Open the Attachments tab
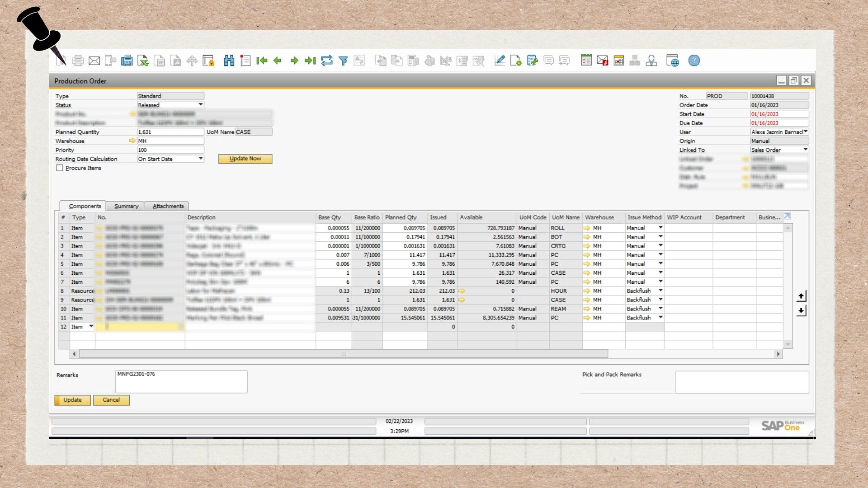The height and width of the screenshot is (488, 868). [x=168, y=206]
